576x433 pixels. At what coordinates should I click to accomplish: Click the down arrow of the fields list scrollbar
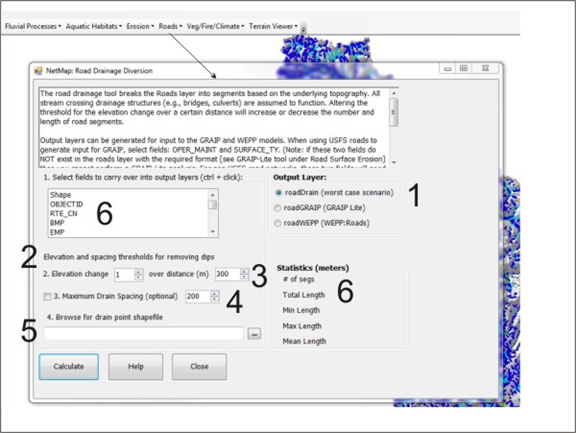213,232
